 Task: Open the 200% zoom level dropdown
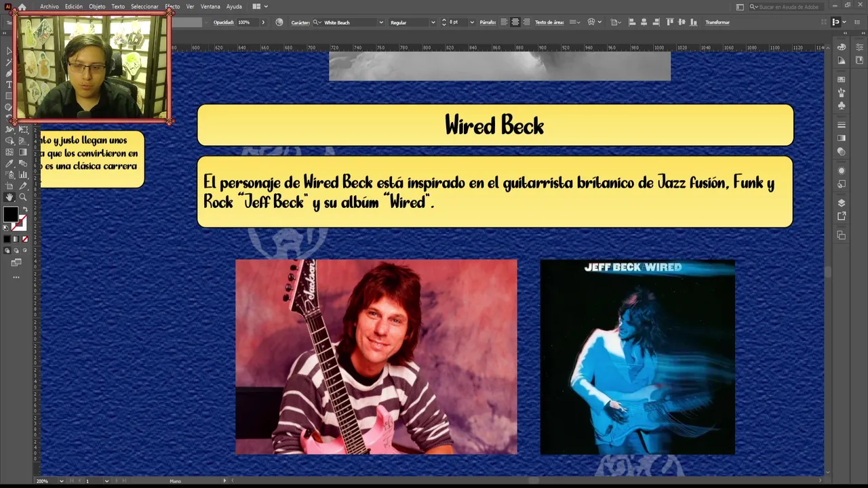click(x=61, y=481)
